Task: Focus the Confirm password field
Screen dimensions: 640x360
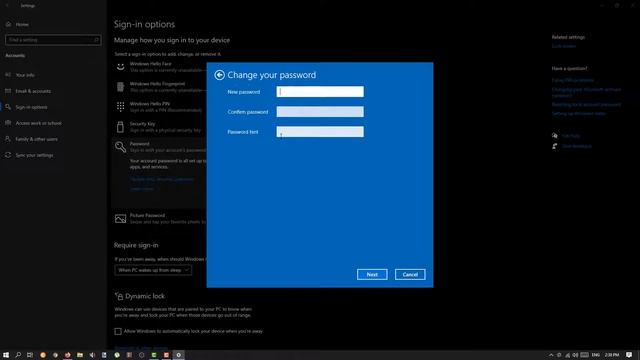Action: (x=320, y=111)
